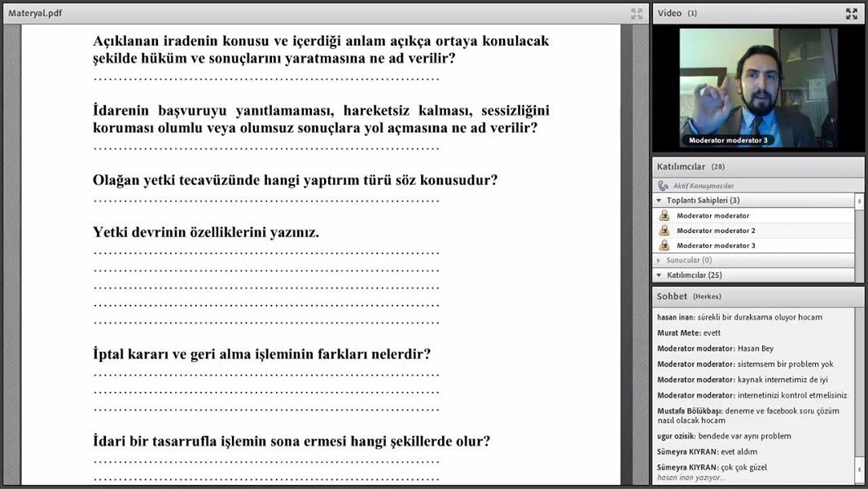The image size is (868, 489).
Task: Click the 'İptal kararı ve geri alma' question
Action: 261,354
